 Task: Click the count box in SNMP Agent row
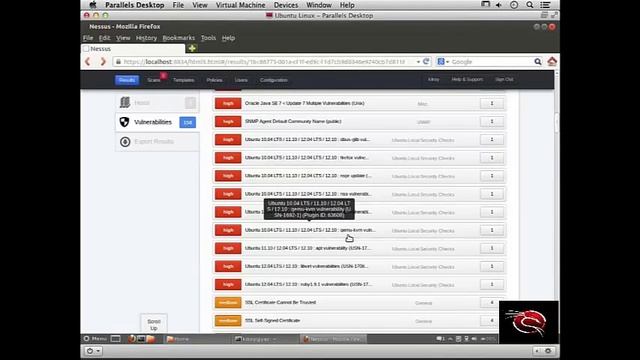[491, 121]
